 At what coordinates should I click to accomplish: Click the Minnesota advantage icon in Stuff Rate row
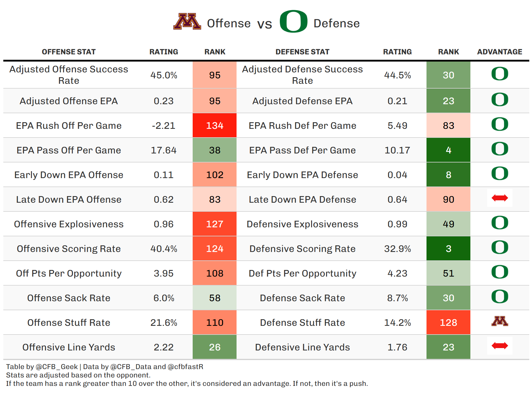pos(500,321)
